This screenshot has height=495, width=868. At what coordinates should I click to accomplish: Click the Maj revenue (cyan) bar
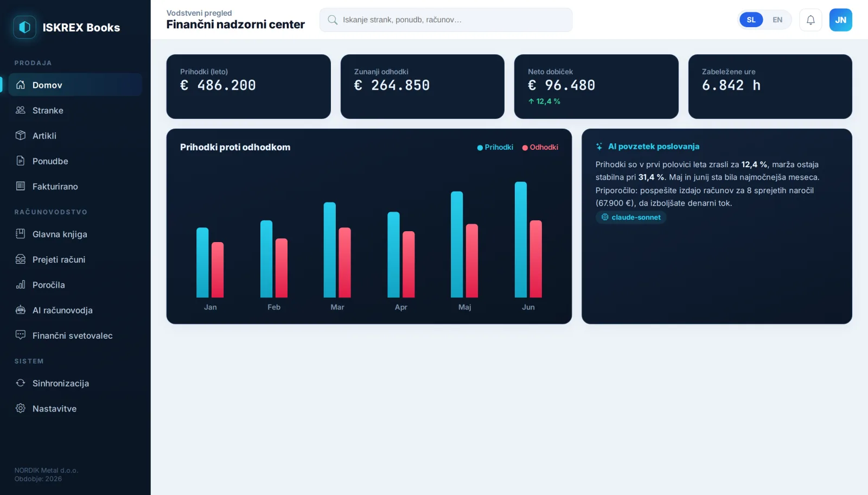point(457,244)
